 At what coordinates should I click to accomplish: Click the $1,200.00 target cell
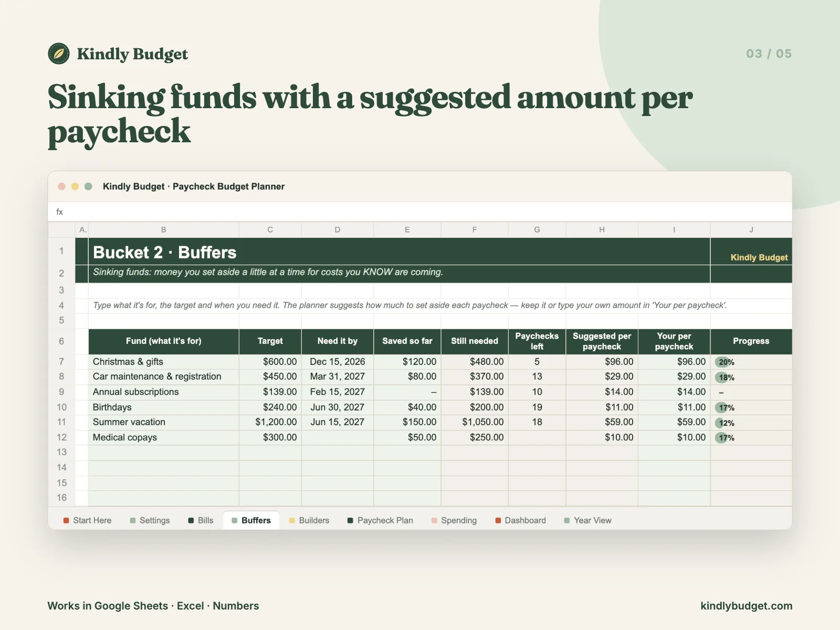pos(270,422)
